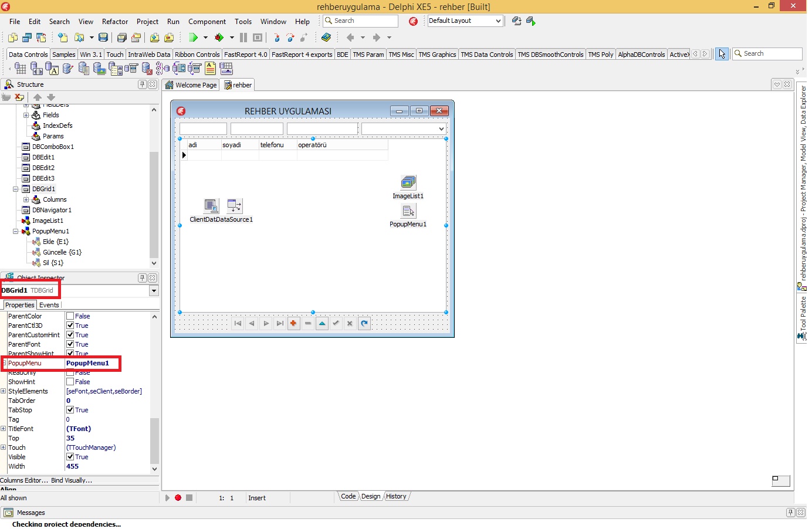The image size is (812, 529).
Task: Open the Ribbon Controls palette tab
Action: 197,55
